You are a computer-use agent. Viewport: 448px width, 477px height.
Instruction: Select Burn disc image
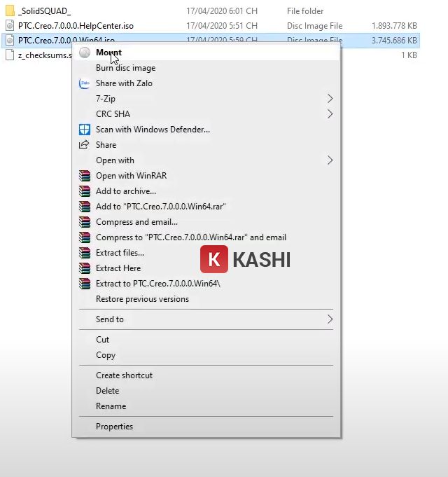click(x=206, y=68)
